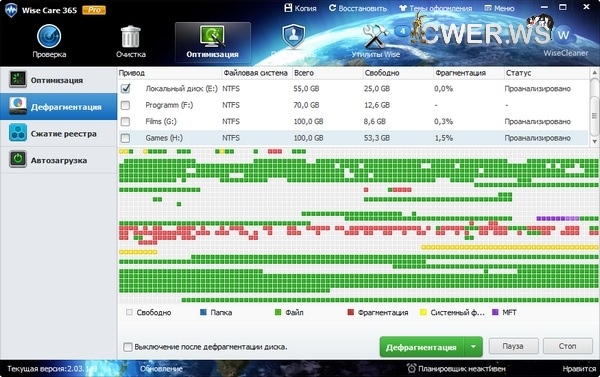Click the Стоп button
Image resolution: width=600 pixels, height=377 pixels.
point(567,346)
